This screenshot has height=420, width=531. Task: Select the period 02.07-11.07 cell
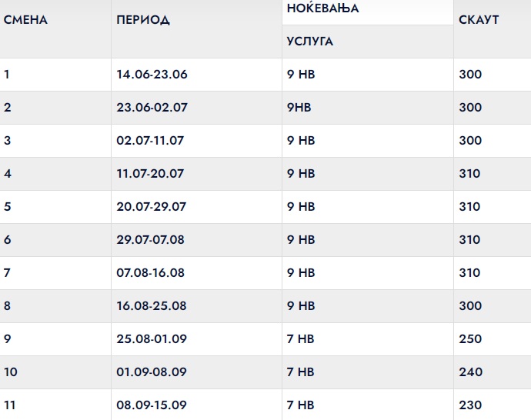[150, 141]
